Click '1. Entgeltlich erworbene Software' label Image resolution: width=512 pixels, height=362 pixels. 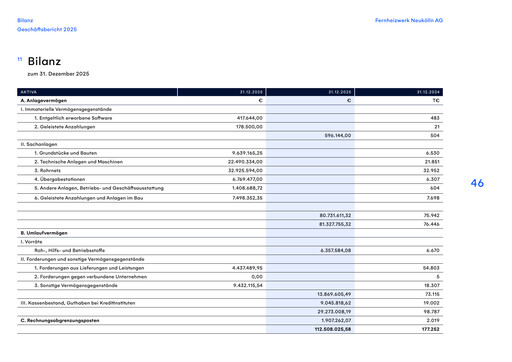[73, 118]
